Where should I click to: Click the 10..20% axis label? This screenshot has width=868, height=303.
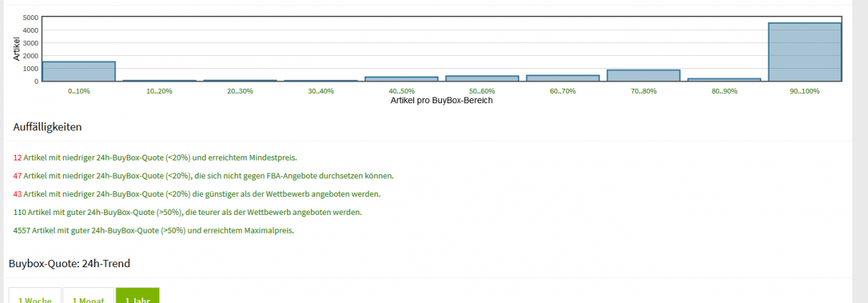[x=160, y=91]
